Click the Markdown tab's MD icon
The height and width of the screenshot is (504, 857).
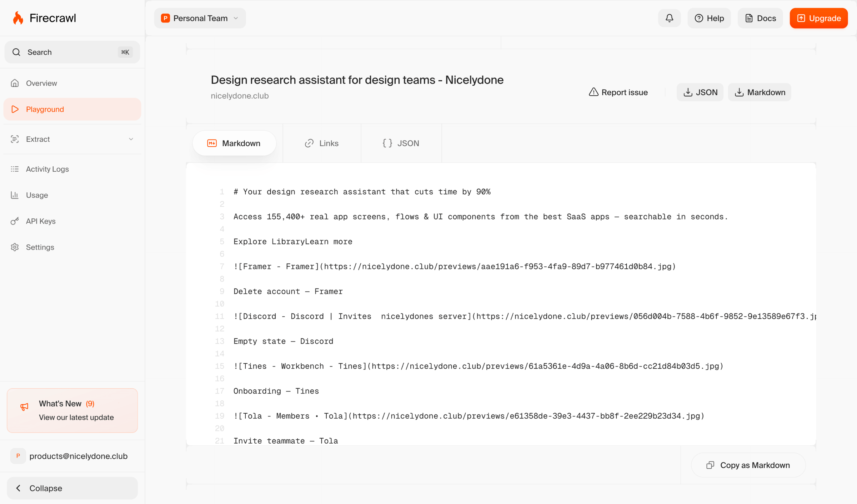212,143
